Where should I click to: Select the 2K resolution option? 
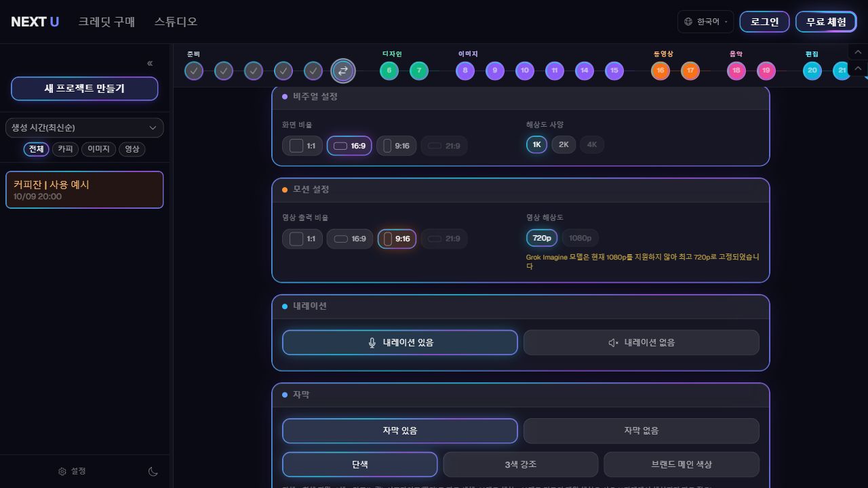point(564,144)
